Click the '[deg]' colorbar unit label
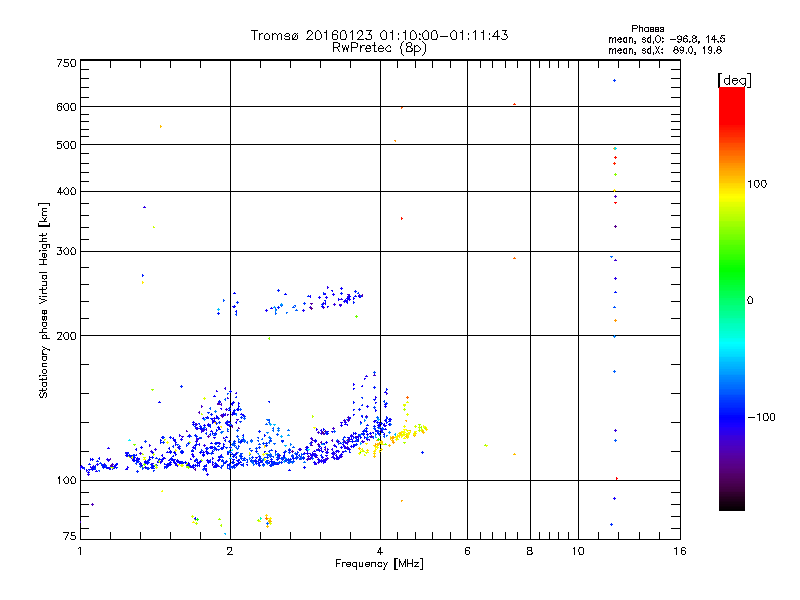Image resolution: width=800 pixels, height=600 pixels. pos(734,81)
